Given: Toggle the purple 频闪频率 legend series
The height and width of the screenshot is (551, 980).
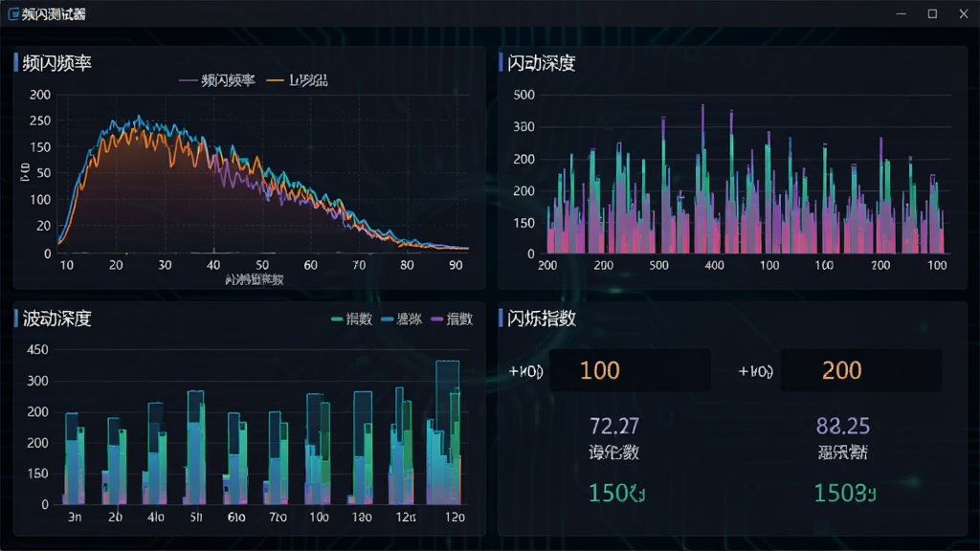Looking at the screenshot, I should pos(217,80).
